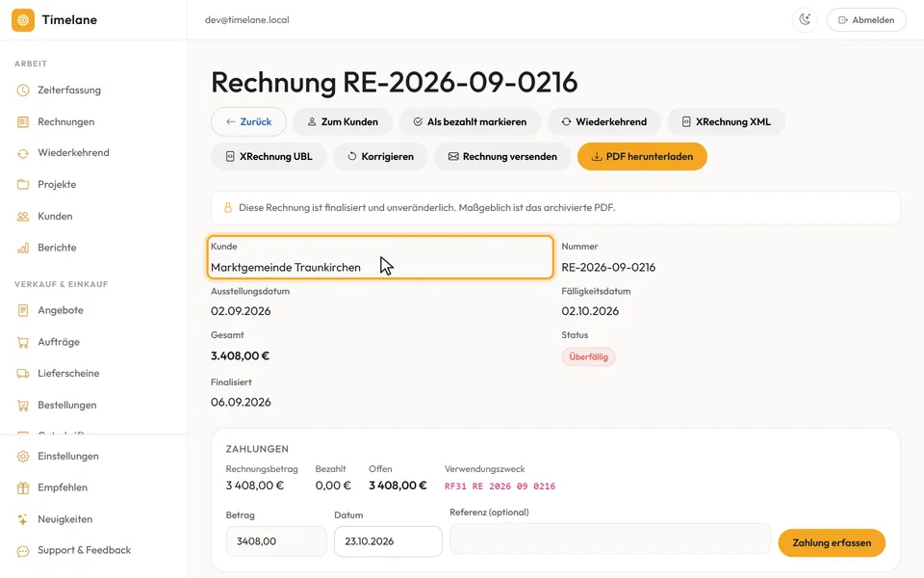Focus the Referenz (optional) field
This screenshot has height=578, width=924.
click(610, 539)
